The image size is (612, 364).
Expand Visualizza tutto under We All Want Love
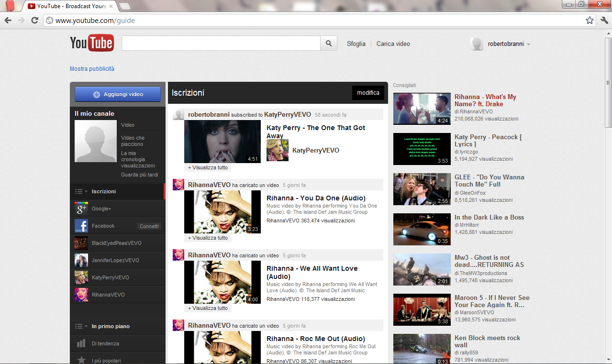[208, 308]
